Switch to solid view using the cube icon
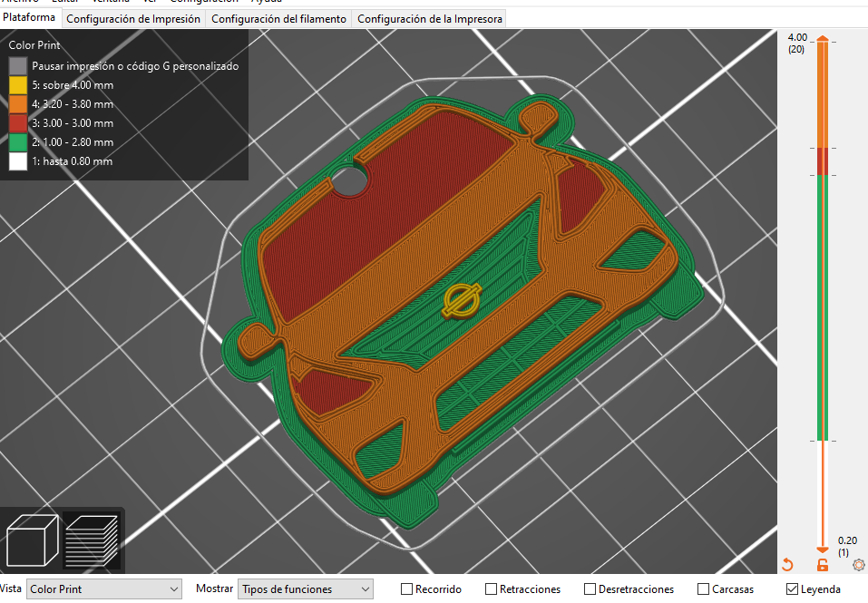The width and height of the screenshot is (868, 603). [33, 540]
